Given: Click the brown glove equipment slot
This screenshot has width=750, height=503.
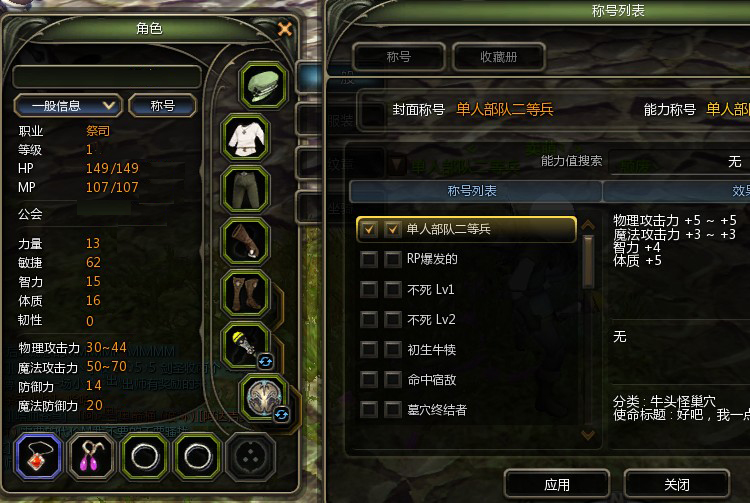Looking at the screenshot, I should click(x=245, y=241).
